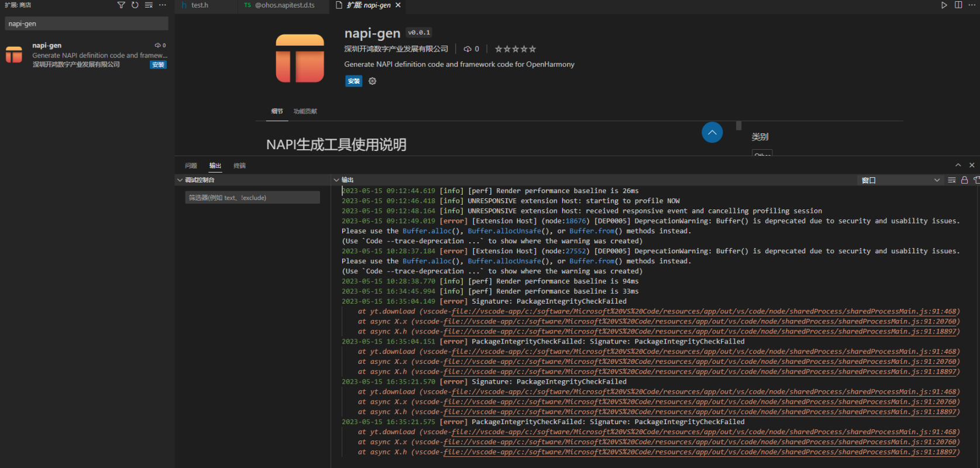
Task: Switch to the test.h editor tab
Action: (x=200, y=5)
